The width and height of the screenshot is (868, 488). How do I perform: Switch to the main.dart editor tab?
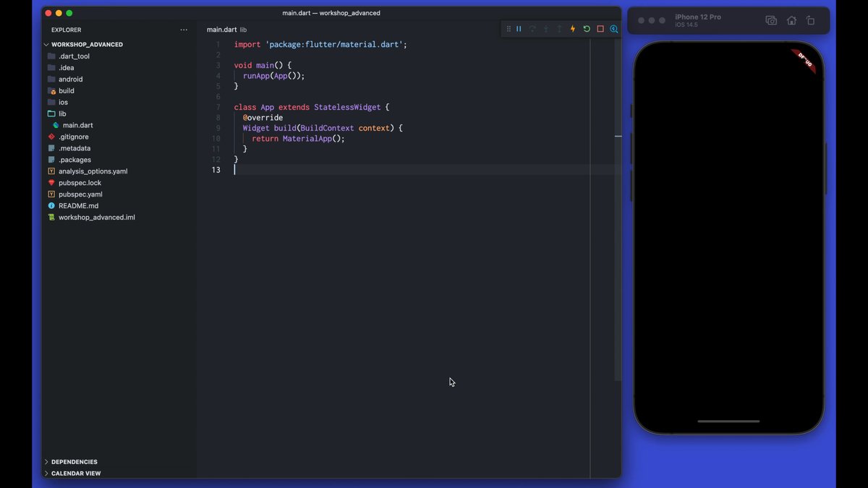coord(221,30)
